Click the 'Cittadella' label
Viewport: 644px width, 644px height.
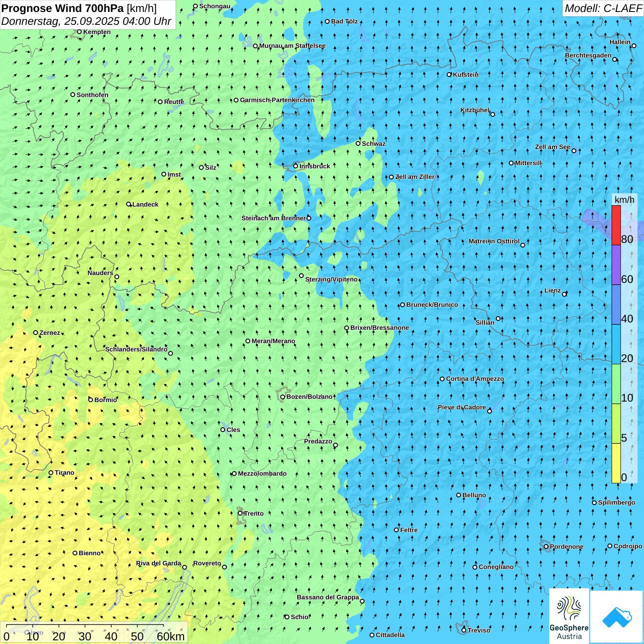390,635
